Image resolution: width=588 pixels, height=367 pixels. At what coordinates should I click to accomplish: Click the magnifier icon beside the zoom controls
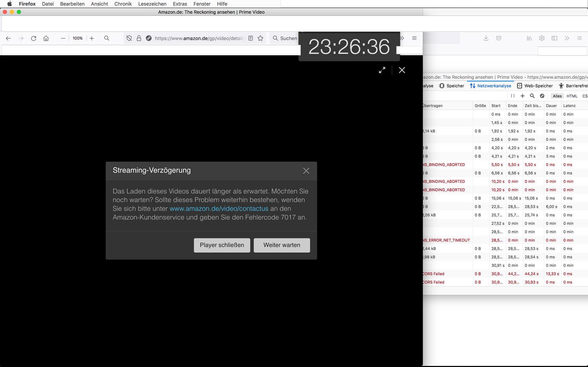tap(107, 38)
